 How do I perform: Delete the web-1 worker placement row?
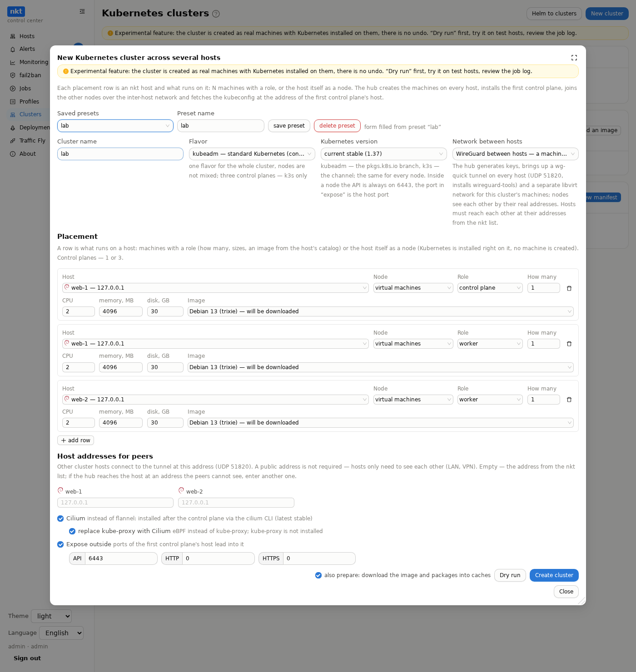pos(569,344)
